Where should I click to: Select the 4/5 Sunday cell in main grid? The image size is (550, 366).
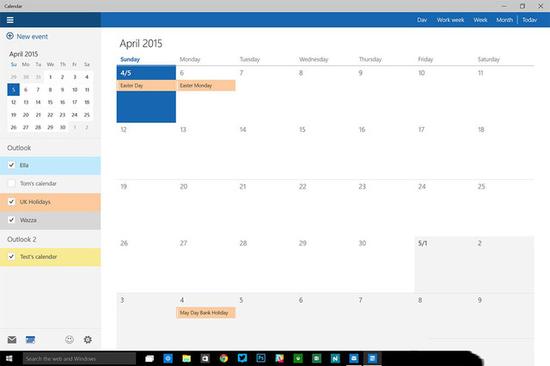pyautogui.click(x=146, y=94)
